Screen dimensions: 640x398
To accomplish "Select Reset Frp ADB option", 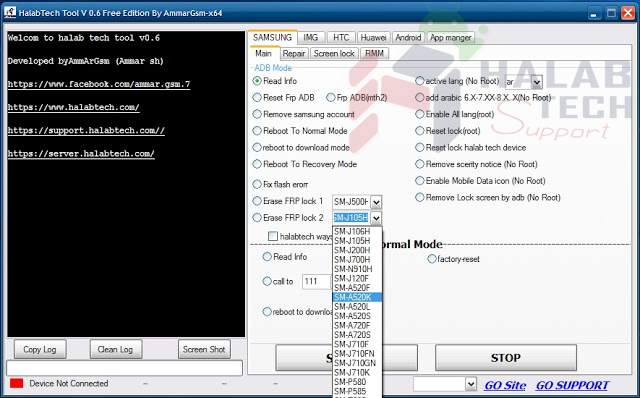I will click(257, 98).
